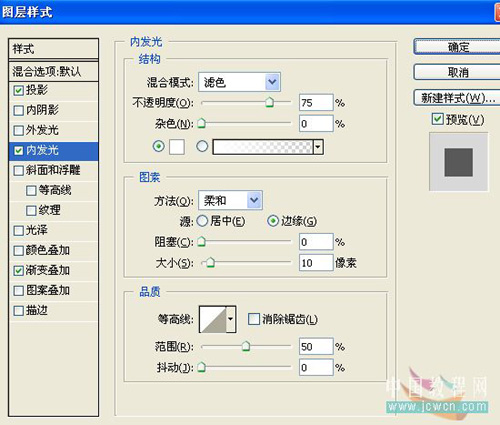Image resolution: width=500 pixels, height=425 pixels.
Task: Click the 新建样式(W) button
Action: click(x=457, y=98)
